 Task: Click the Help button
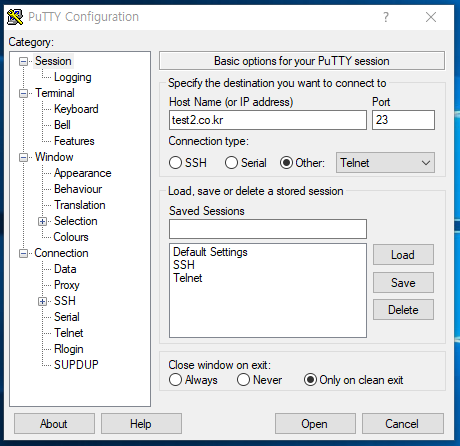(x=141, y=424)
